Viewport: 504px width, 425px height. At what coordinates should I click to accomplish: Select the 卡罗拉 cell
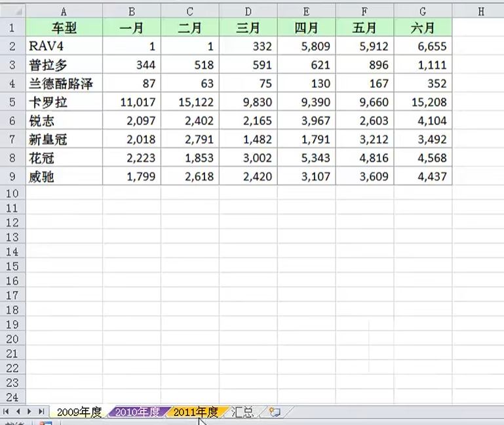click(64, 102)
